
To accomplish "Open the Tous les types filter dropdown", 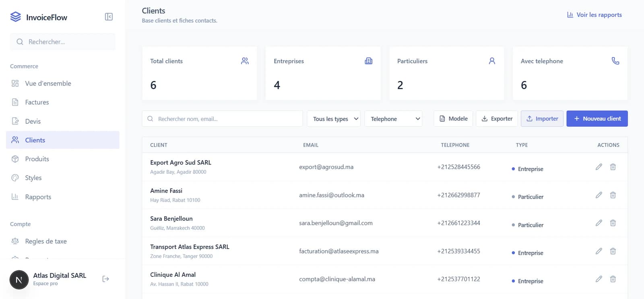I will [334, 119].
